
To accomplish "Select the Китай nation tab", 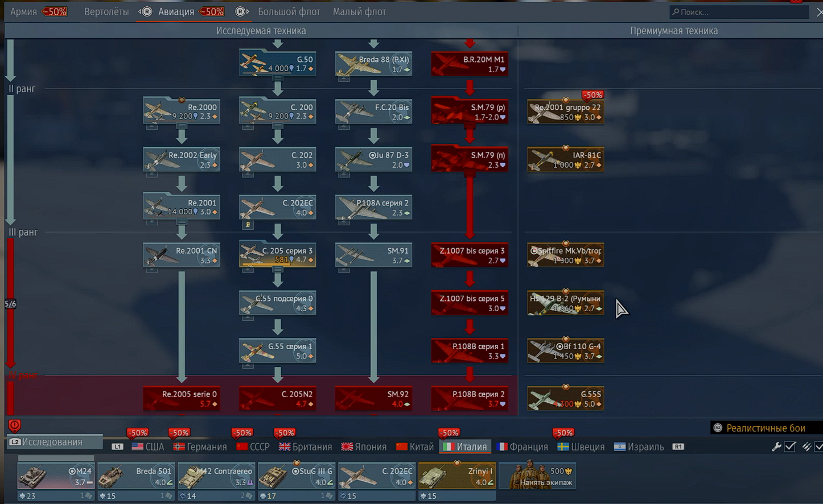I will [414, 447].
